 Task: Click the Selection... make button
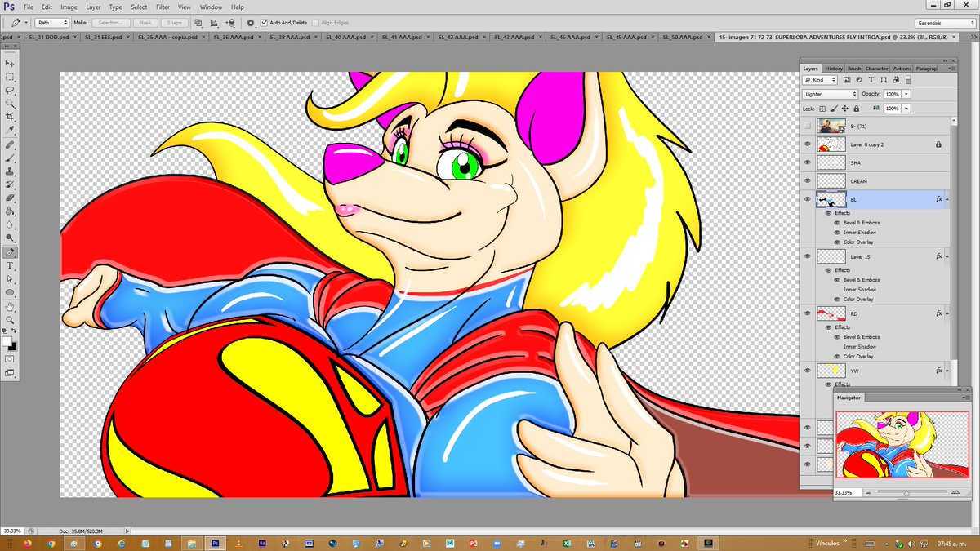(111, 23)
